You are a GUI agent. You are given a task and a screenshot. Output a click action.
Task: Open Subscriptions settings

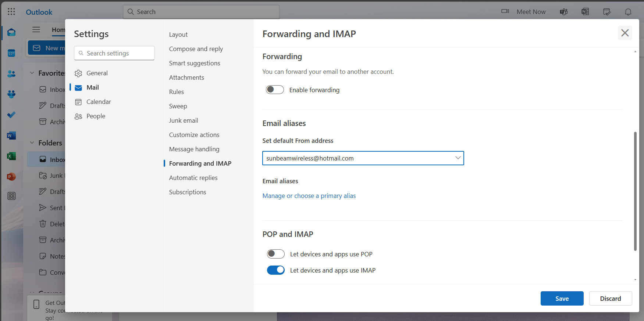[x=188, y=192]
